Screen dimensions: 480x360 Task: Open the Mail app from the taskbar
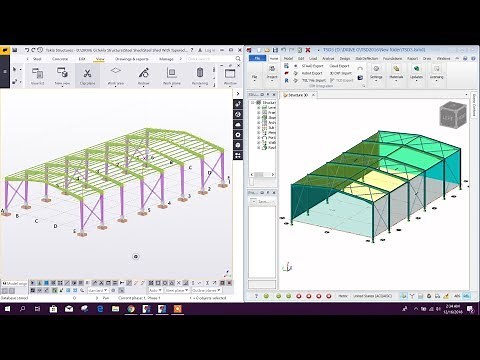click(x=69, y=309)
